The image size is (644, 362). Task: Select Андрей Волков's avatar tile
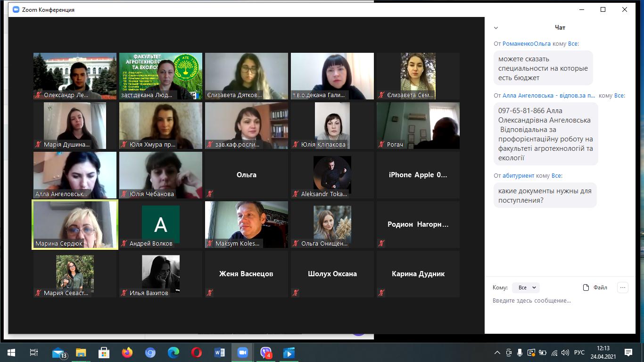point(161,224)
